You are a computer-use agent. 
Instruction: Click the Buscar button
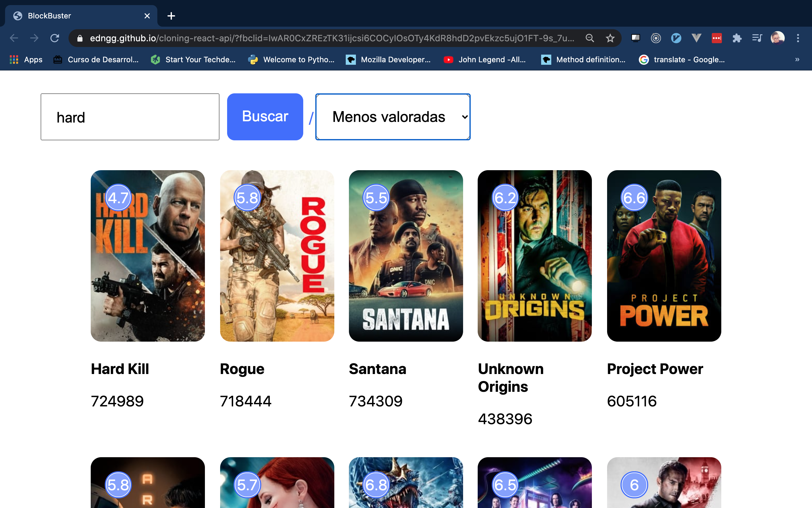[265, 117]
